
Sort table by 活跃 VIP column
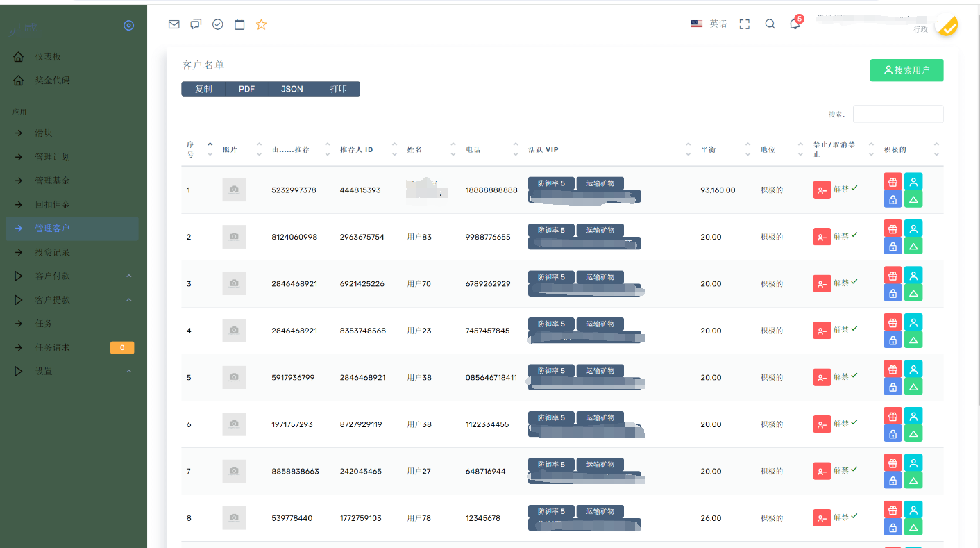click(609, 149)
